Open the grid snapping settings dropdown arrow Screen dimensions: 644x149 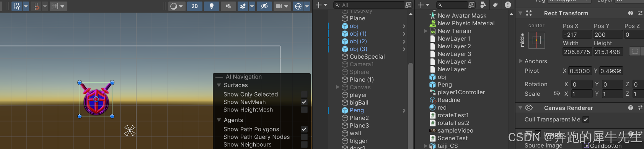45,6
